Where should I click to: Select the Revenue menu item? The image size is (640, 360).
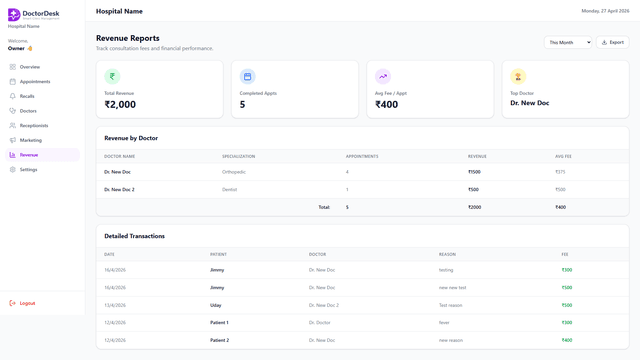(x=42, y=155)
